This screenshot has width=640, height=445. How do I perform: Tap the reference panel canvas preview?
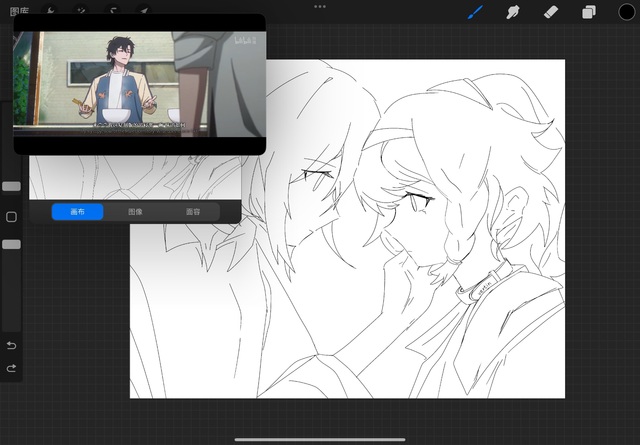coord(135,177)
